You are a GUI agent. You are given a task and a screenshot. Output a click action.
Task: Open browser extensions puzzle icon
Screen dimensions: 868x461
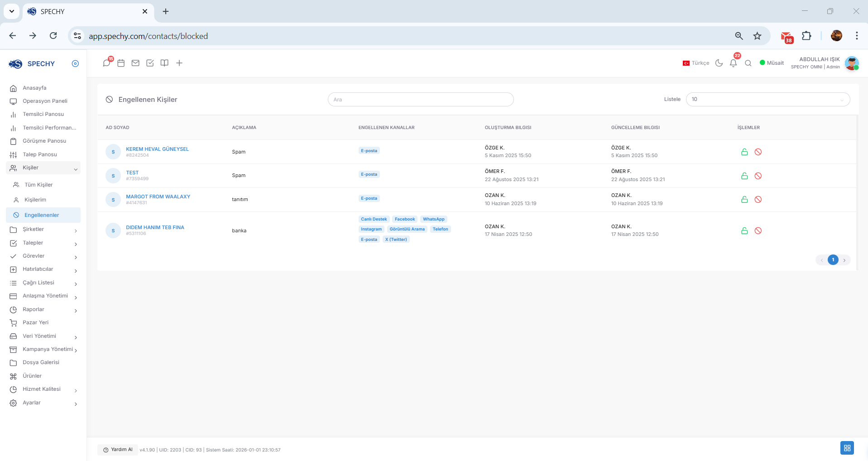[x=806, y=36]
